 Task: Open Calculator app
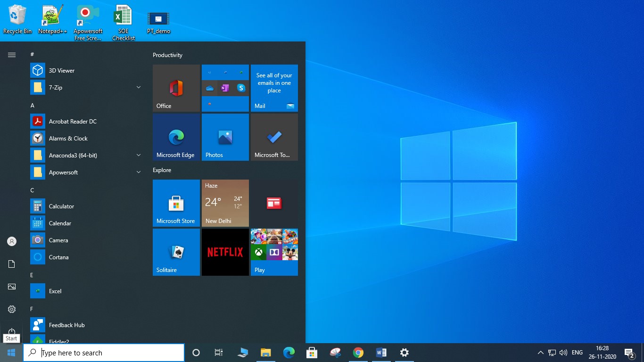click(86, 206)
